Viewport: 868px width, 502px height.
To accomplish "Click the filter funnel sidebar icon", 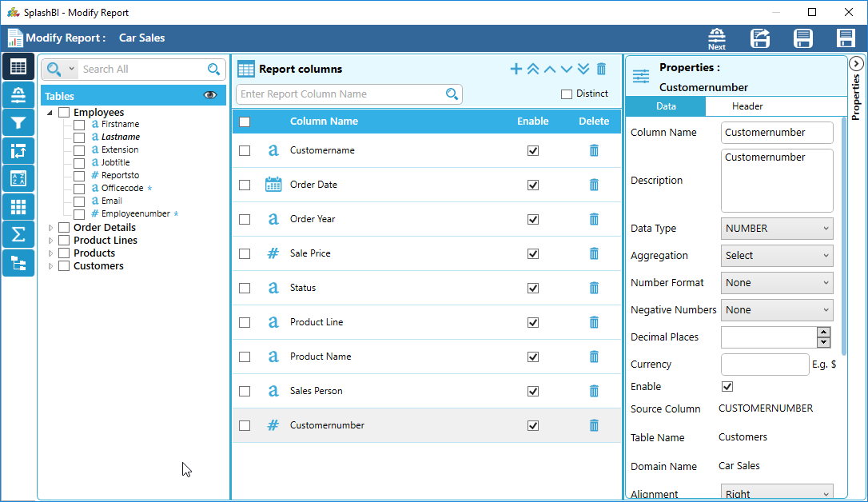I will click(18, 122).
